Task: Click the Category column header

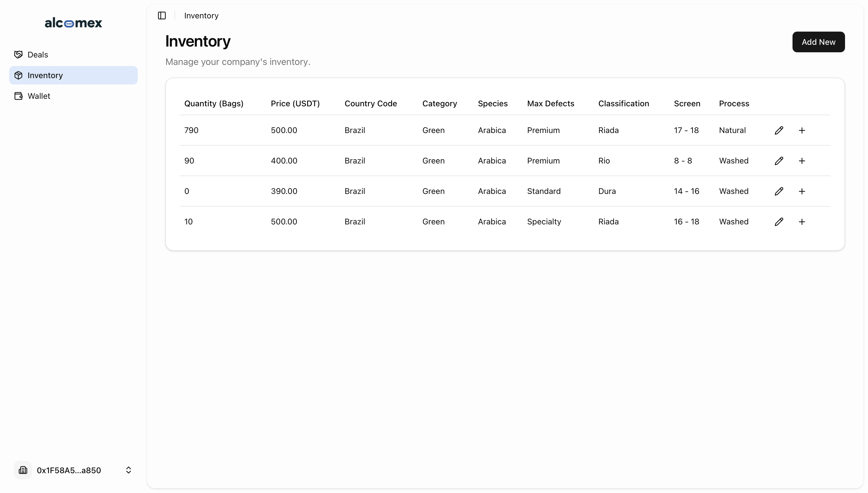Action: click(x=439, y=104)
